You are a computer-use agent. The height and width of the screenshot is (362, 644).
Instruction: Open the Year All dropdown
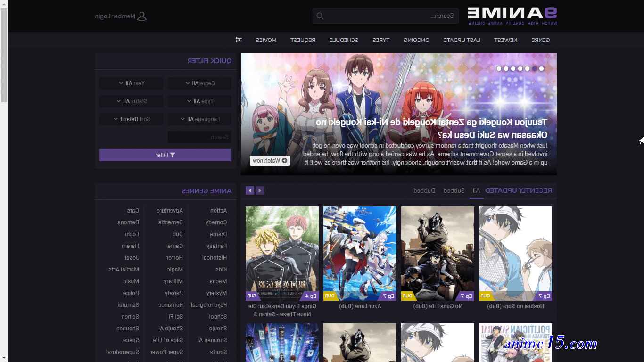pos(131,83)
